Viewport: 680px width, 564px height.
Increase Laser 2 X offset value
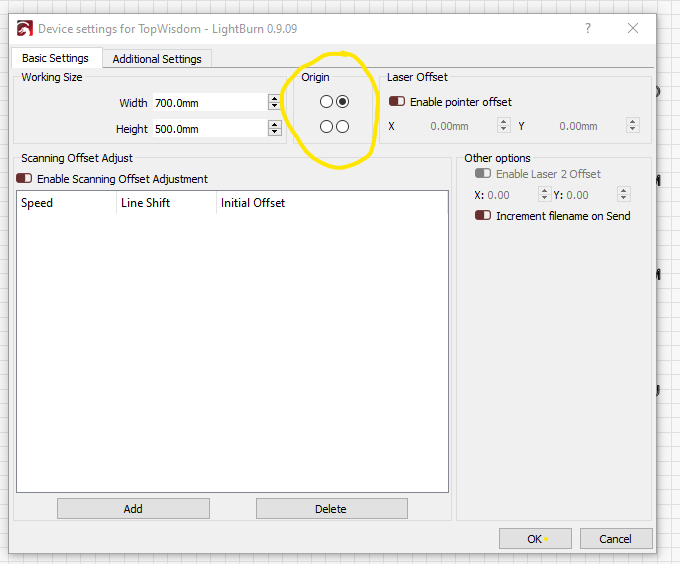pos(544,191)
